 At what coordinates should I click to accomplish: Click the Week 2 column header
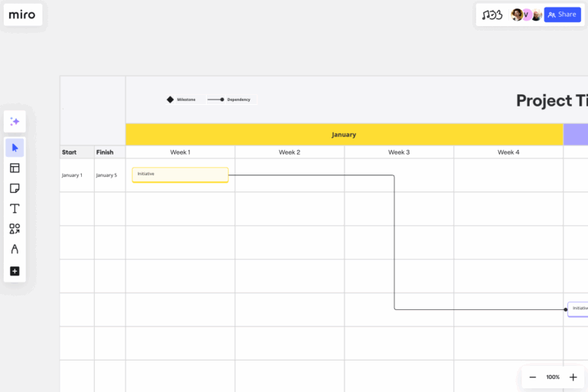289,152
